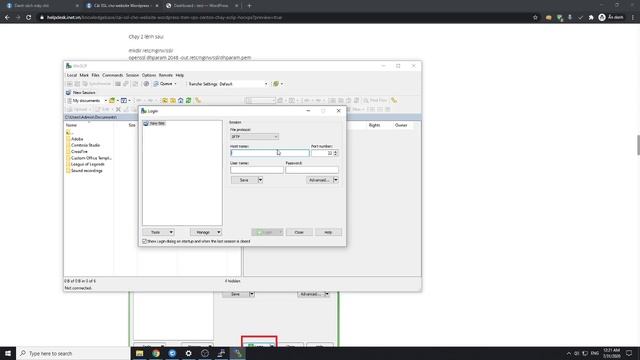Viewport: 640px width, 360px height.
Task: Open a new browser tab with plus
Action: (x=249, y=6)
